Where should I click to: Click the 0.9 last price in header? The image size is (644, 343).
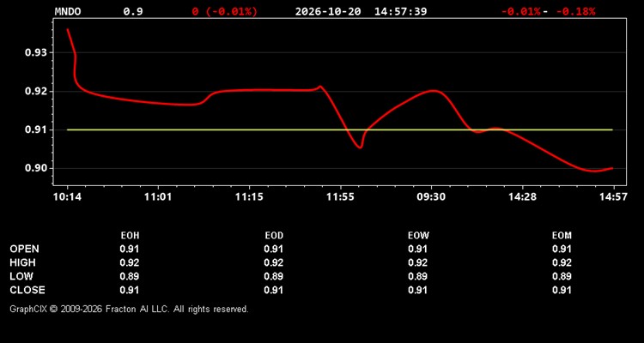click(x=133, y=11)
